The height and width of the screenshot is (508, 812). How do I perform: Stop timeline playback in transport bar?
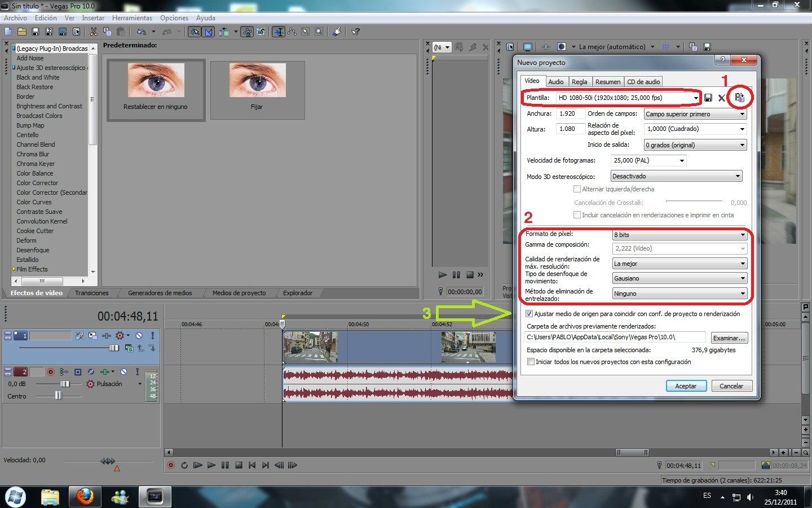[239, 465]
